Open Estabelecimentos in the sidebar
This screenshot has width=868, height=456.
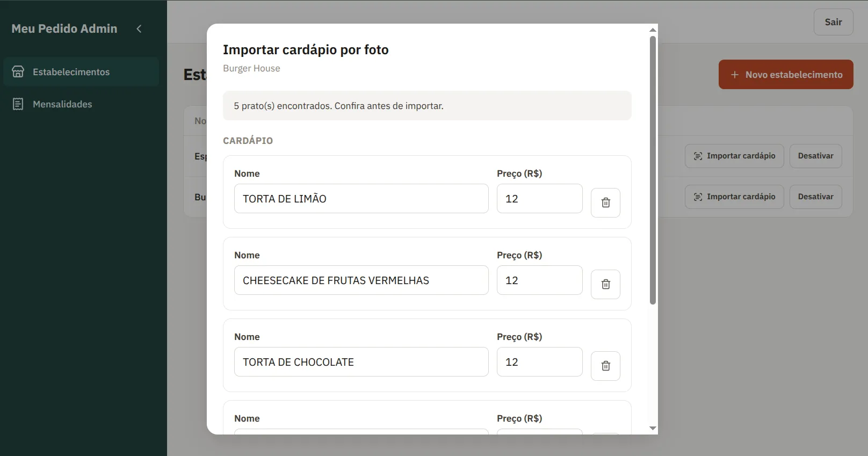point(81,71)
